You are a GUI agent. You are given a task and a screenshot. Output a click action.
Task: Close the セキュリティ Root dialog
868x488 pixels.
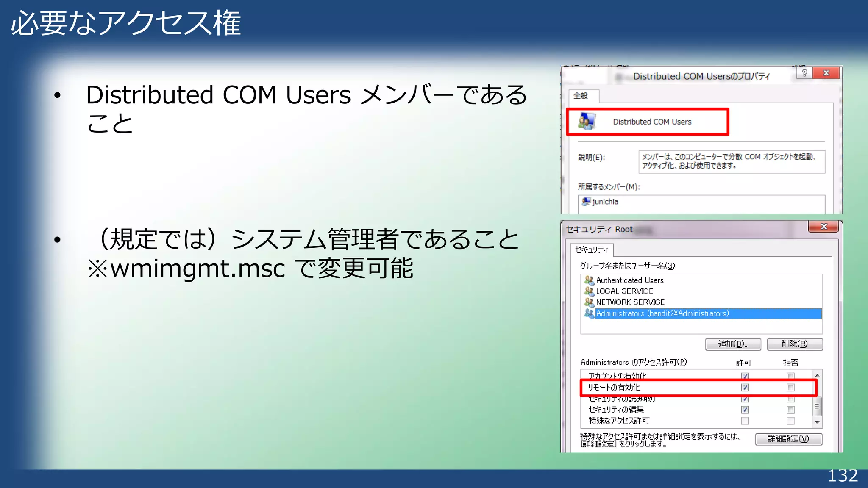[823, 227]
